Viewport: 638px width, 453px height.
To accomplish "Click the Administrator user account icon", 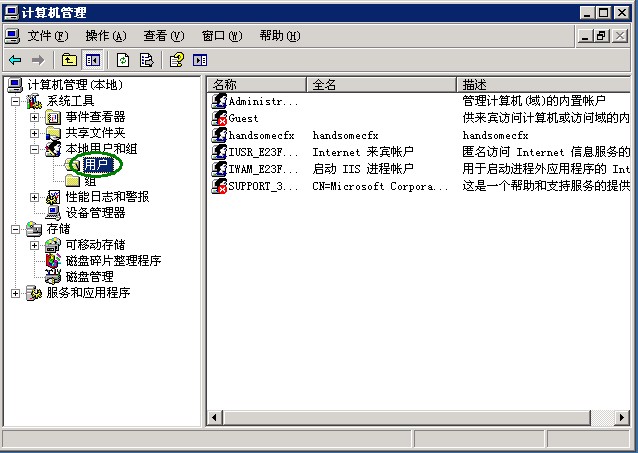I will (x=219, y=101).
